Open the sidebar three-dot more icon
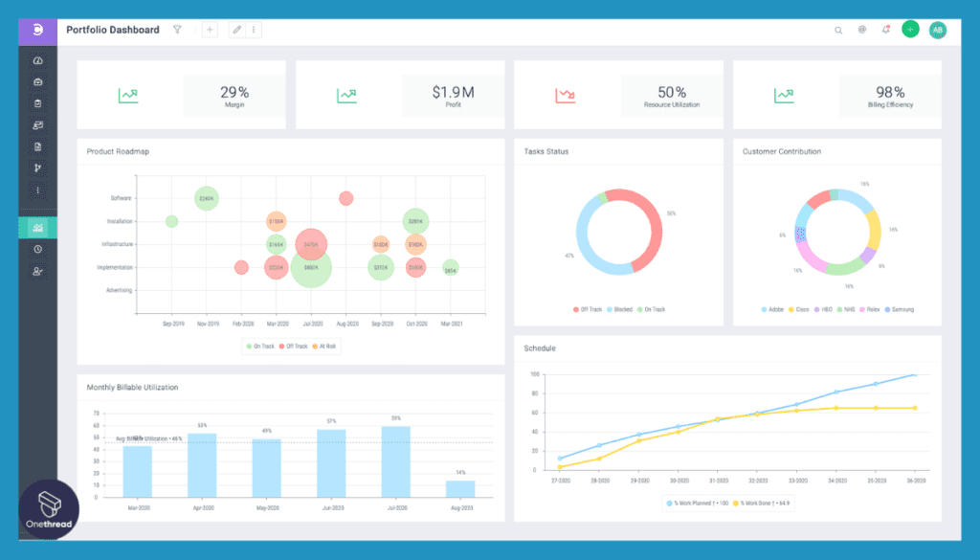 [x=37, y=190]
